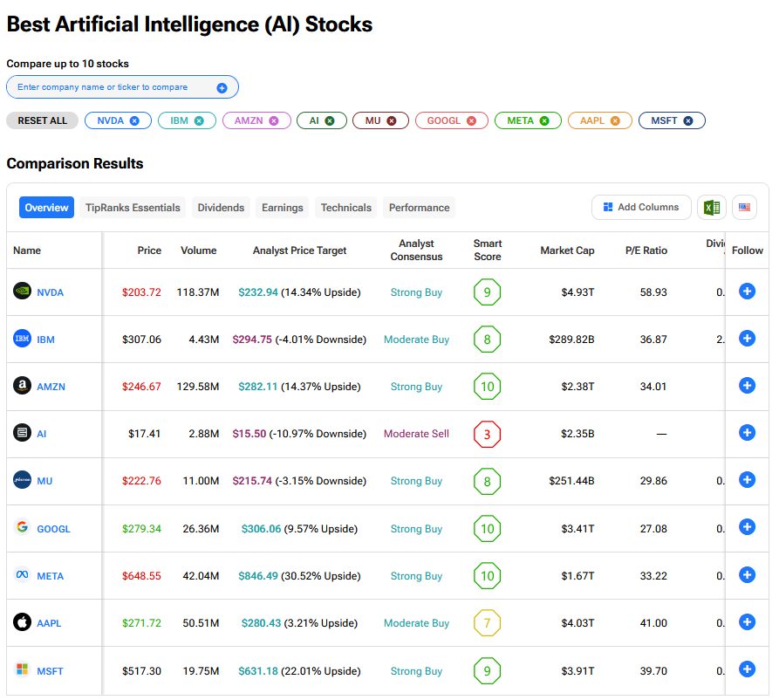Select the Dividends tab
Image resolution: width=779 pixels, height=700 pixels.
221,208
